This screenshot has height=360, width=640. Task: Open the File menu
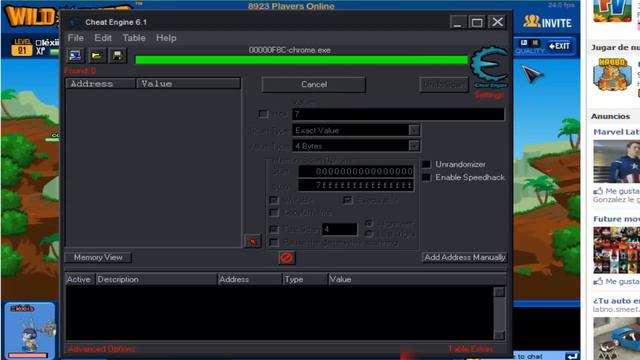coord(76,38)
